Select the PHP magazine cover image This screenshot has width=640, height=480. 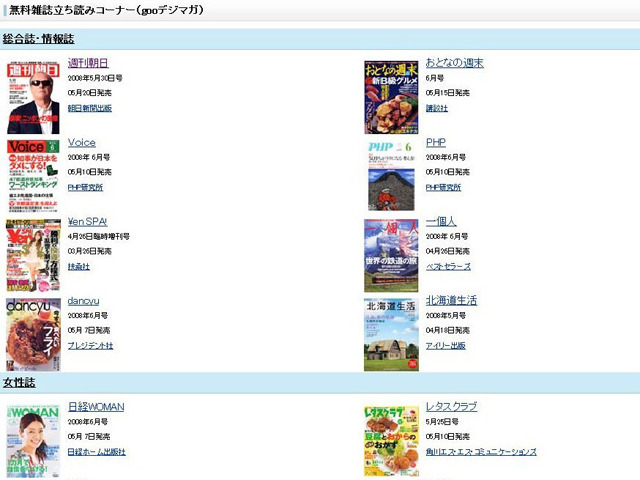click(391, 176)
